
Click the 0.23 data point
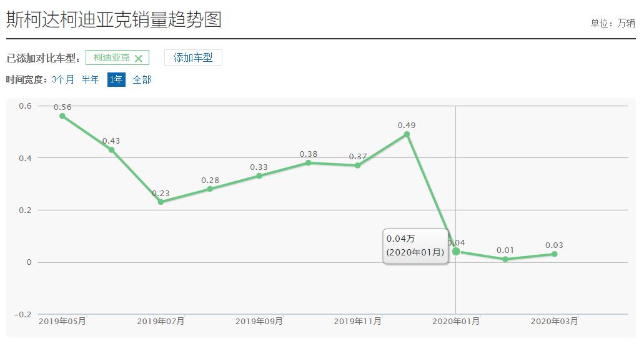(x=161, y=202)
